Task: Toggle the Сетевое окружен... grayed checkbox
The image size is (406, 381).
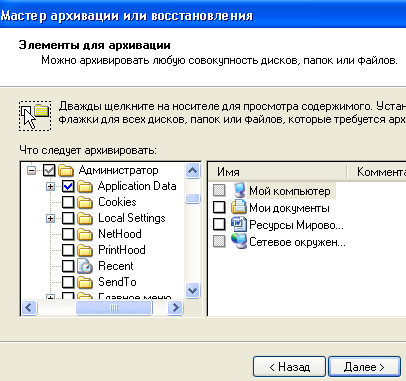Action: pos(219,241)
